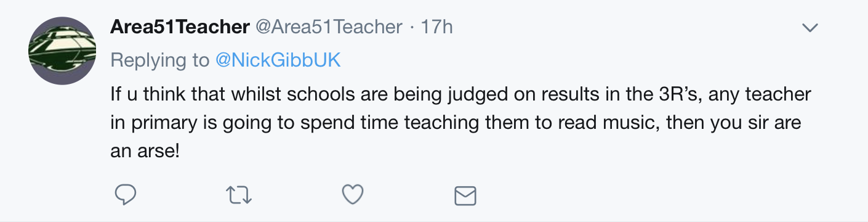Toggle the heart to favourite this reply
Screen dimensions: 868x222
[353, 196]
